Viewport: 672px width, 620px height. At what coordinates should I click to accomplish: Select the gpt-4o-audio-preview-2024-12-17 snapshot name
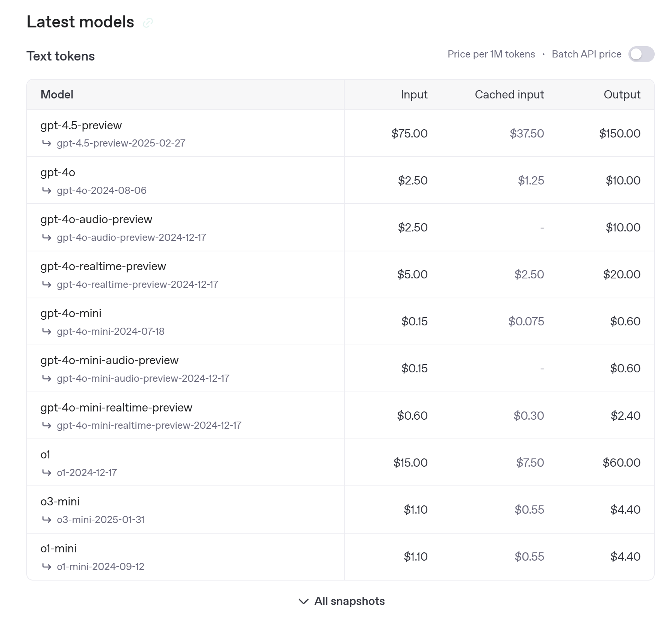pos(132,237)
